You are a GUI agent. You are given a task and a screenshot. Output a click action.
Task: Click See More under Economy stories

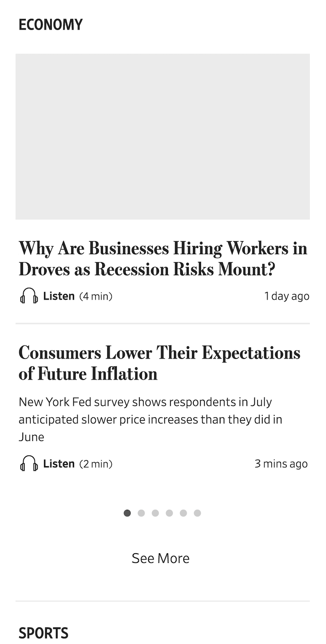(x=161, y=558)
